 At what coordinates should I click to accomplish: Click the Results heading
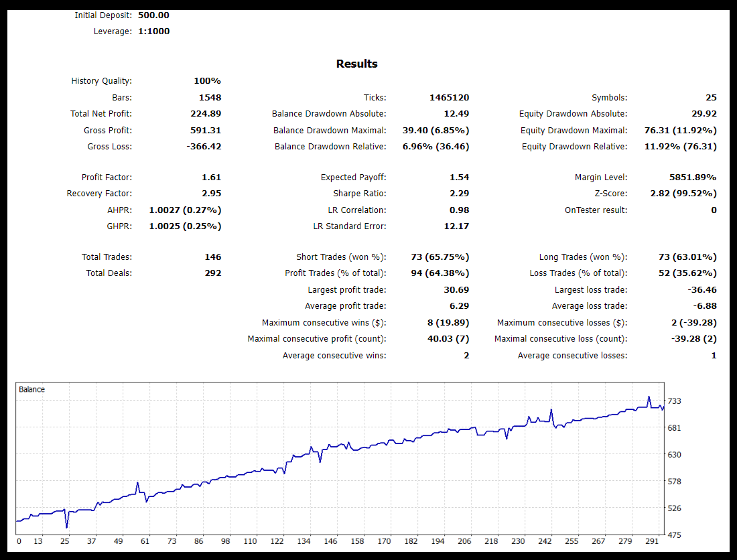[x=356, y=64]
